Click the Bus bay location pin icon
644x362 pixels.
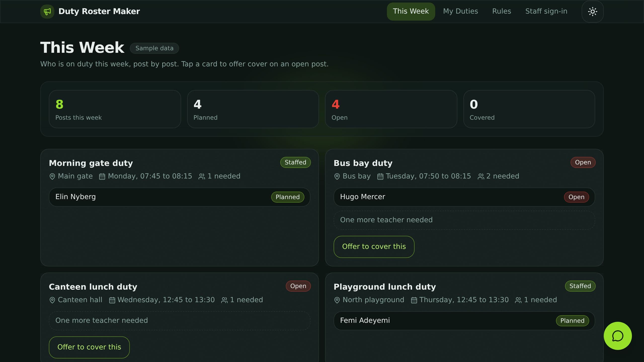pos(337,176)
